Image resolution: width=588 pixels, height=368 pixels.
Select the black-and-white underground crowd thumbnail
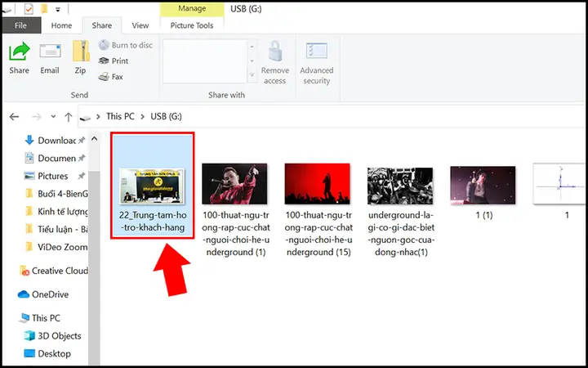(400, 186)
